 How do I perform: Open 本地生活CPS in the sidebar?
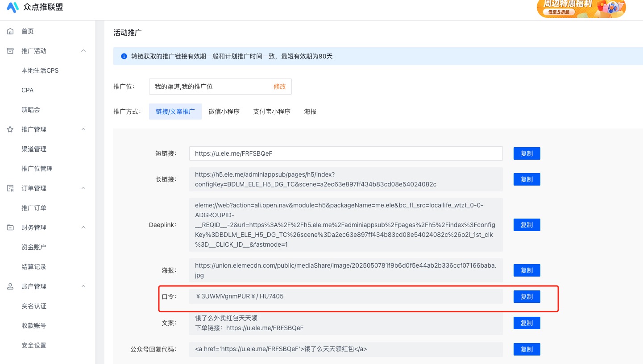[x=40, y=70]
